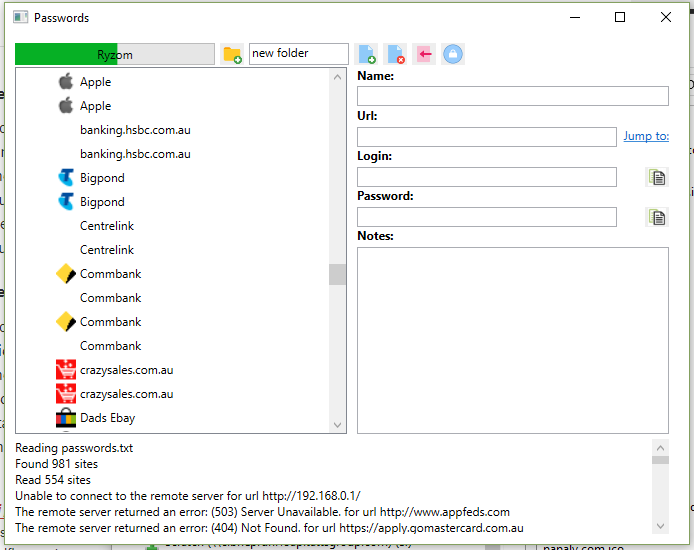
Task: Click the 'Read 554 sites' log line
Action: click(x=53, y=480)
